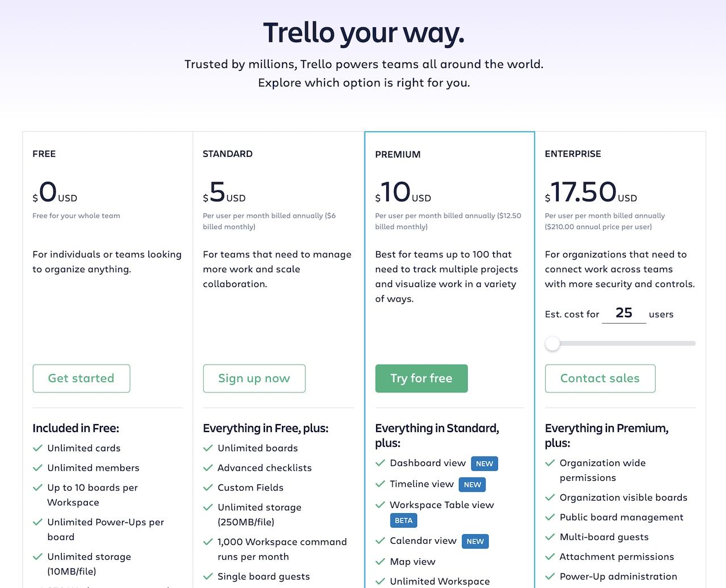Click the checkmark next to Unlimited cards
This screenshot has width=726, height=588.
click(x=38, y=448)
